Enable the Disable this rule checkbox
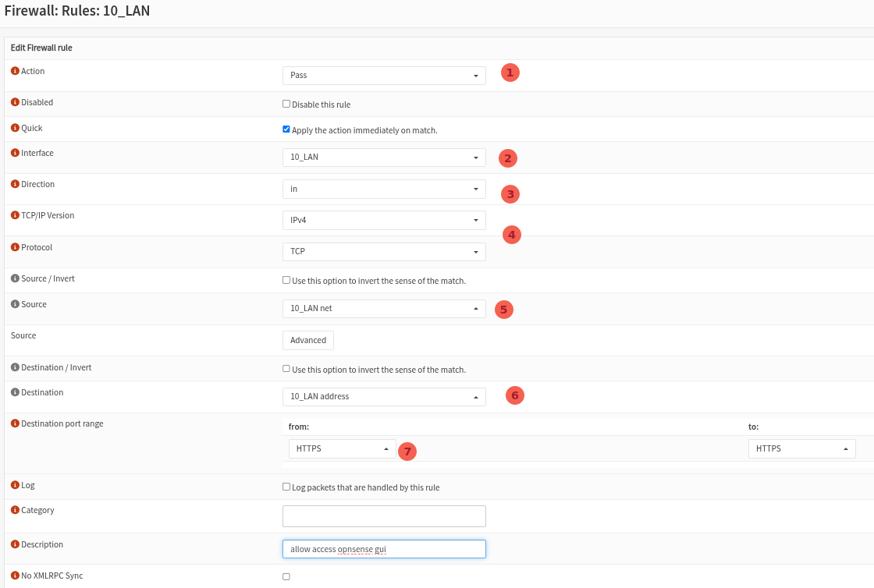 click(x=286, y=103)
